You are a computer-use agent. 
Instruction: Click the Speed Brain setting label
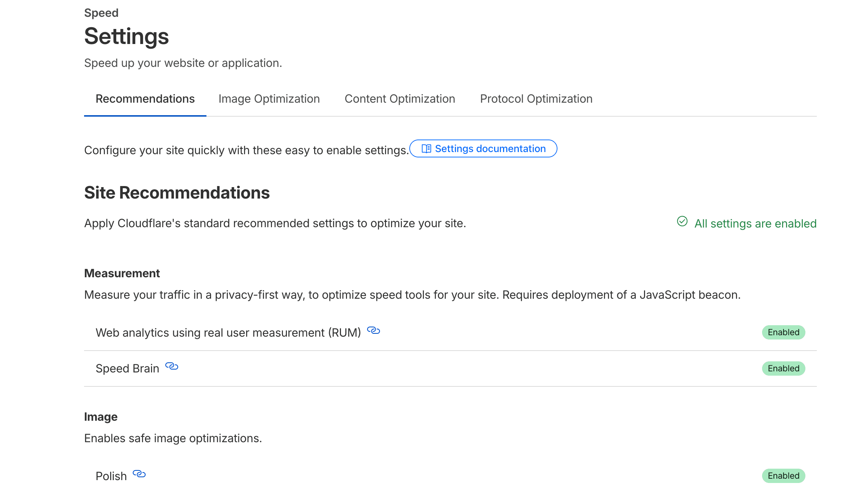pyautogui.click(x=127, y=368)
